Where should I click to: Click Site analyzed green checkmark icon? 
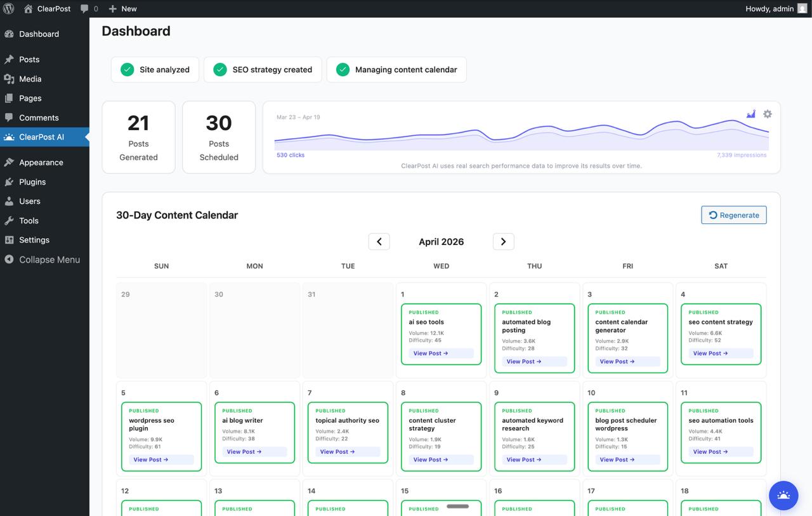coord(128,70)
